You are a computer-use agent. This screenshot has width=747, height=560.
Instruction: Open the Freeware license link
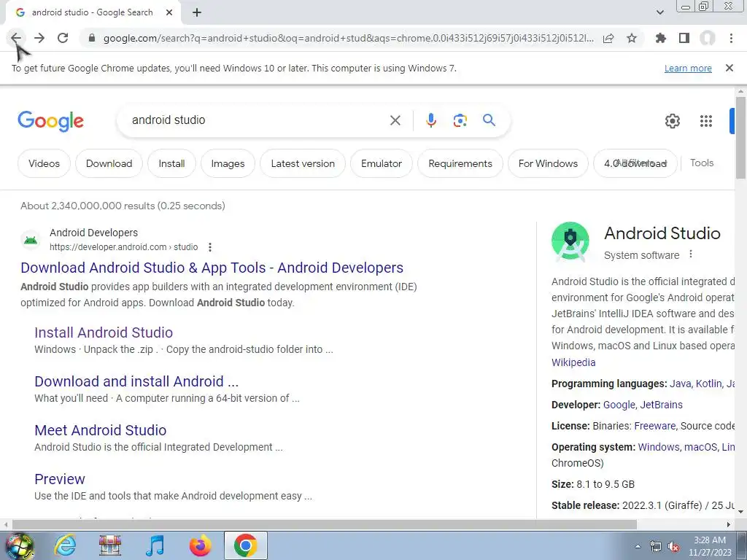[x=654, y=426]
